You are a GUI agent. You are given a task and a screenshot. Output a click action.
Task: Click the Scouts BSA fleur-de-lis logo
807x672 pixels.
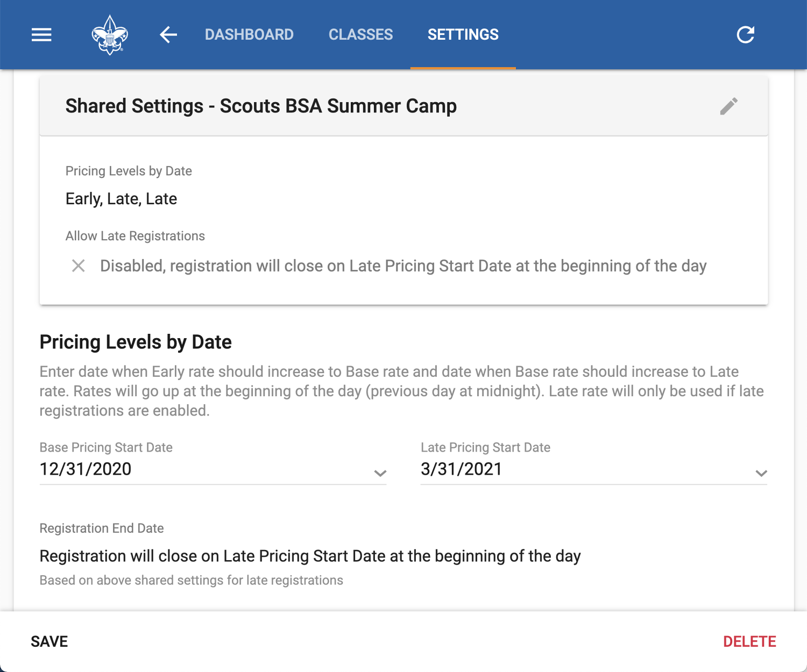(110, 35)
